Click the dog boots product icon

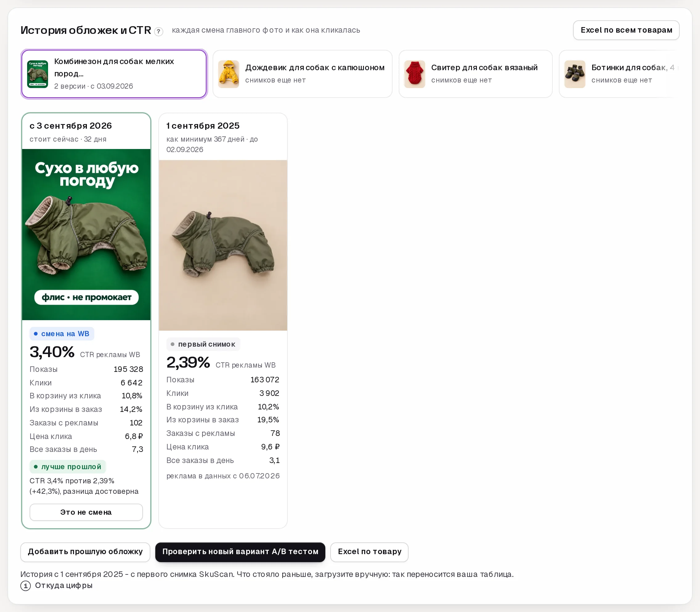pos(575,74)
